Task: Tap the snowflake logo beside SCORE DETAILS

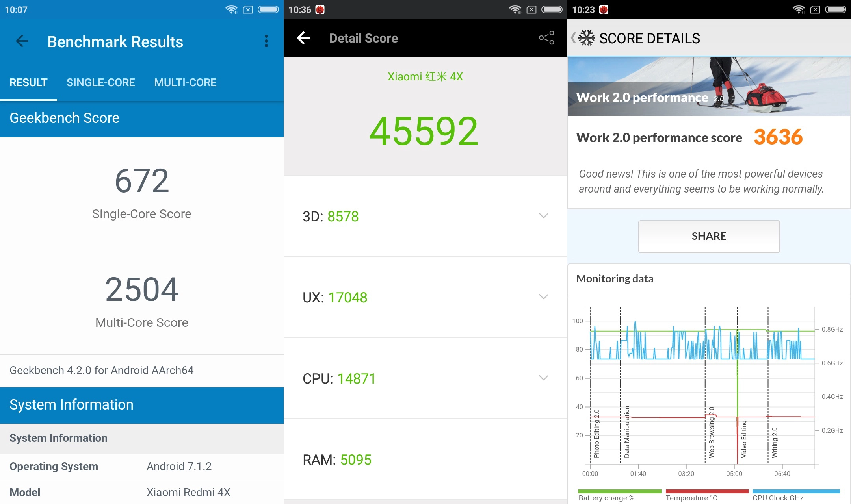Action: (587, 38)
